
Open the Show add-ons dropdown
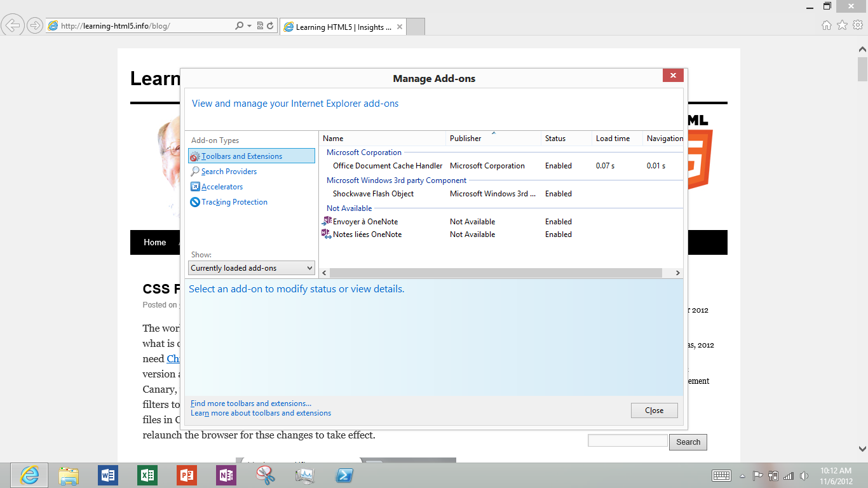pyautogui.click(x=252, y=268)
